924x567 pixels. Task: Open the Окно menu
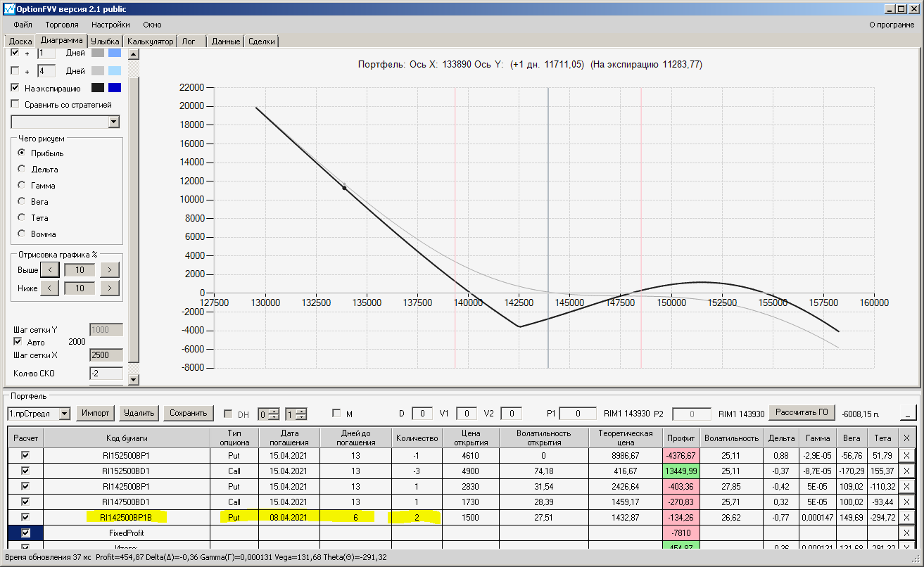tap(152, 25)
